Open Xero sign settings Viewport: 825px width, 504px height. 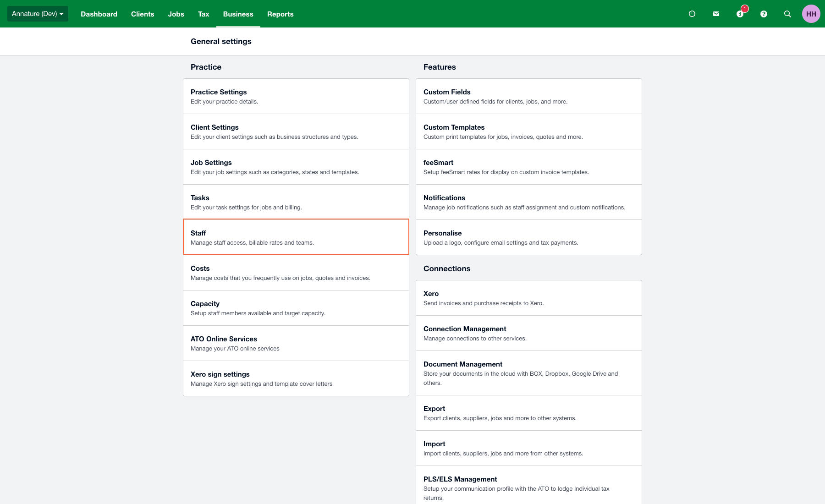pos(296,378)
